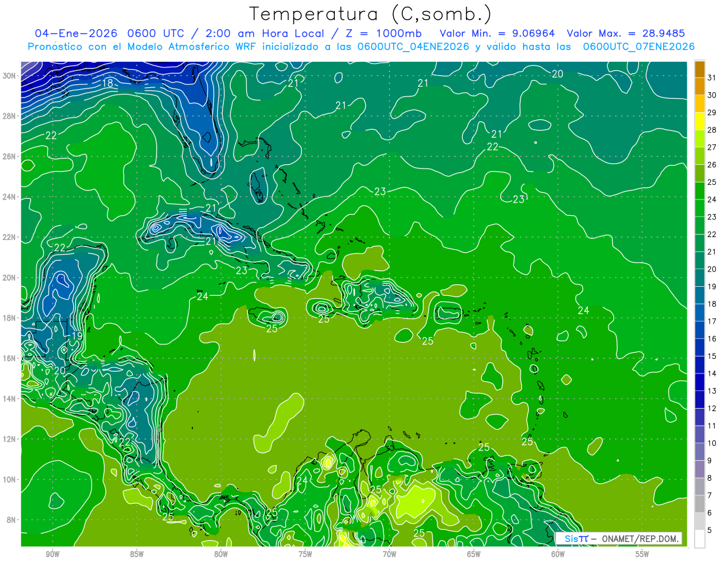Select the 70W longitude axis label
Screen dimensions: 728x562
(x=389, y=554)
